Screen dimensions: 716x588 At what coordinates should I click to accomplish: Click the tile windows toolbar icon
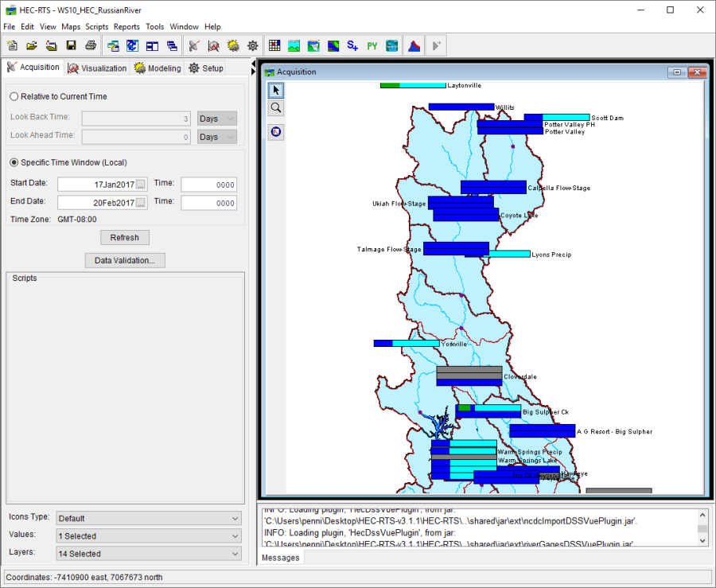152,45
